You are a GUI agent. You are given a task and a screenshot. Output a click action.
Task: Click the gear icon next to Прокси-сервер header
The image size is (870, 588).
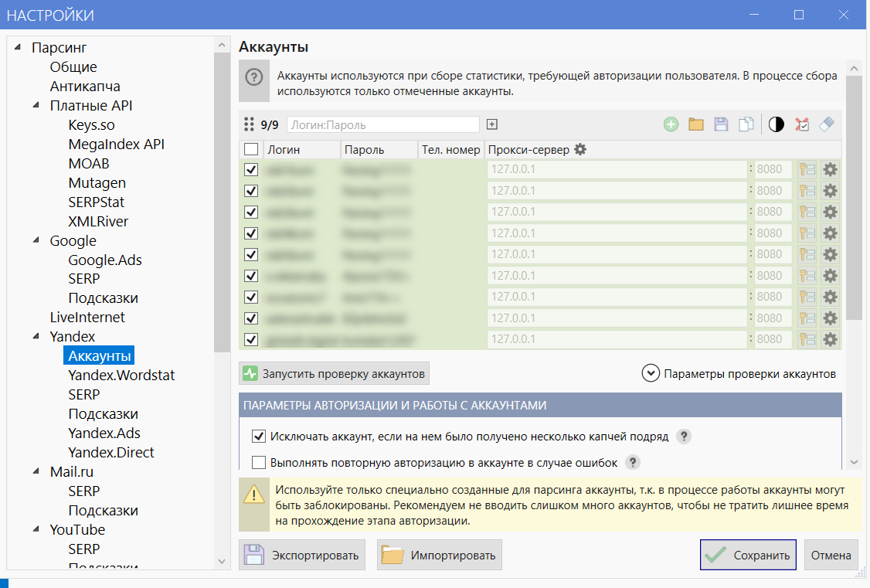coord(579,149)
